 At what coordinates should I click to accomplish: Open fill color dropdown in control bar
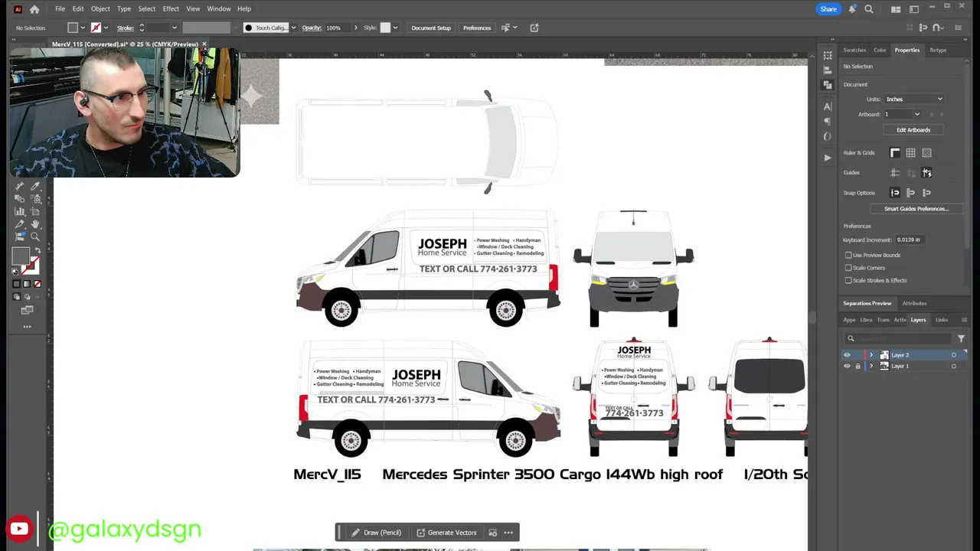coord(83,28)
